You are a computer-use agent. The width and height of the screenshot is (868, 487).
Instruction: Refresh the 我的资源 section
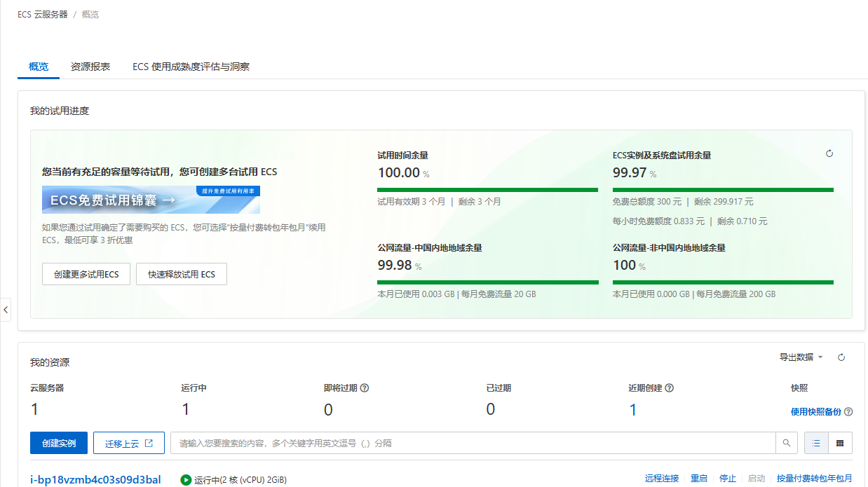point(841,357)
